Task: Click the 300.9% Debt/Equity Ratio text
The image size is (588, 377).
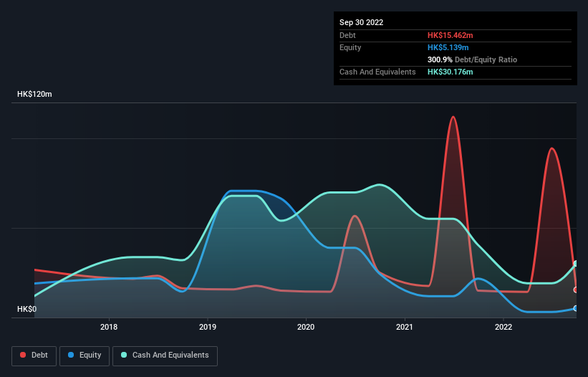Action: (472, 59)
